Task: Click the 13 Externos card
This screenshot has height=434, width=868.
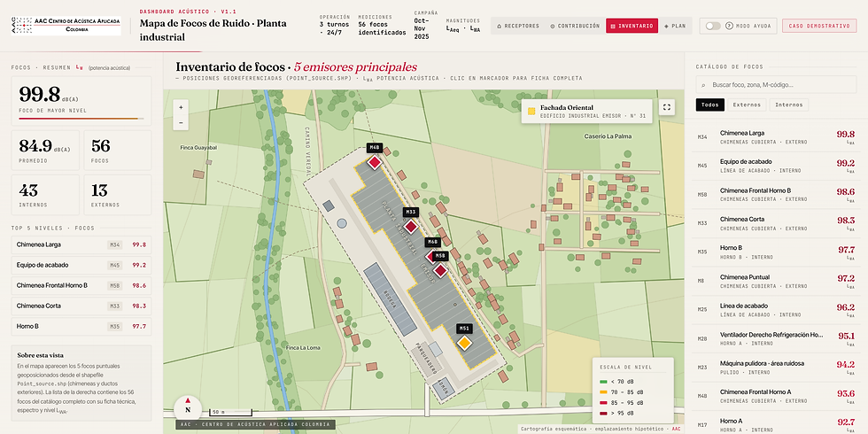Action: tap(117, 195)
